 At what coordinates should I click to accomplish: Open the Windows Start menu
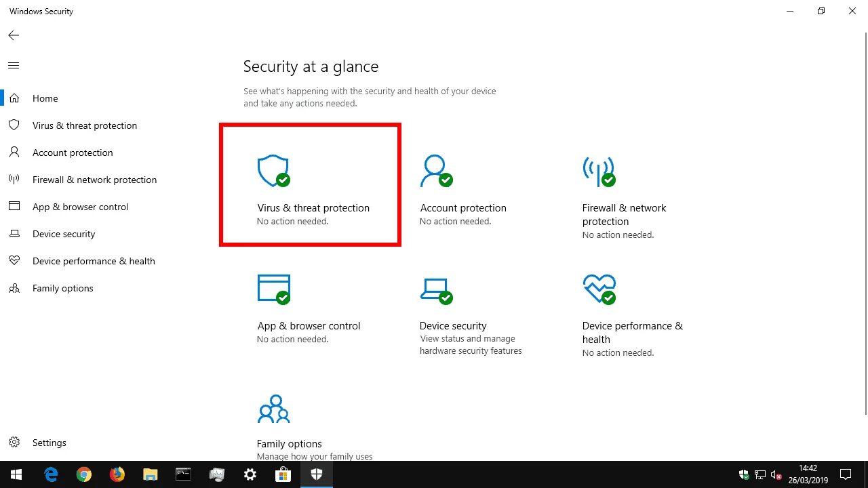point(16,474)
